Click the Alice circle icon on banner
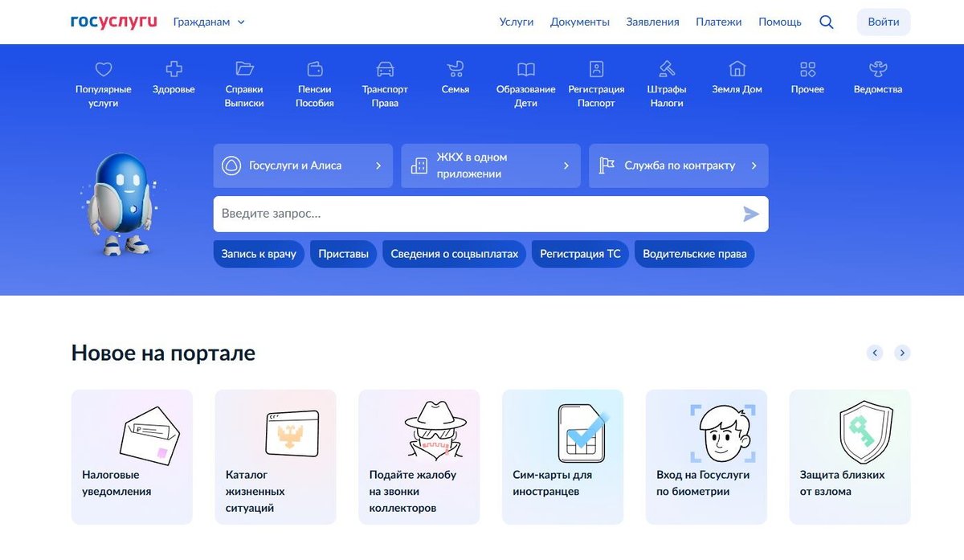 click(231, 166)
